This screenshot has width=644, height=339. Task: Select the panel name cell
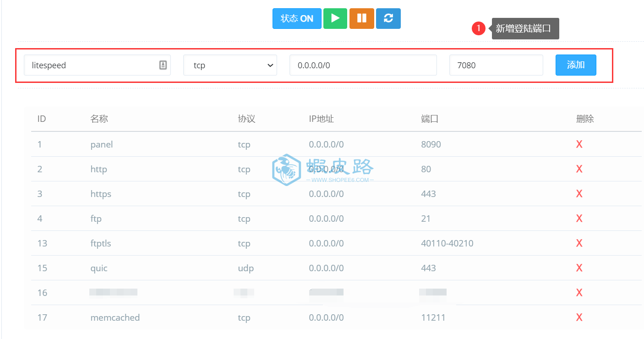[102, 144]
